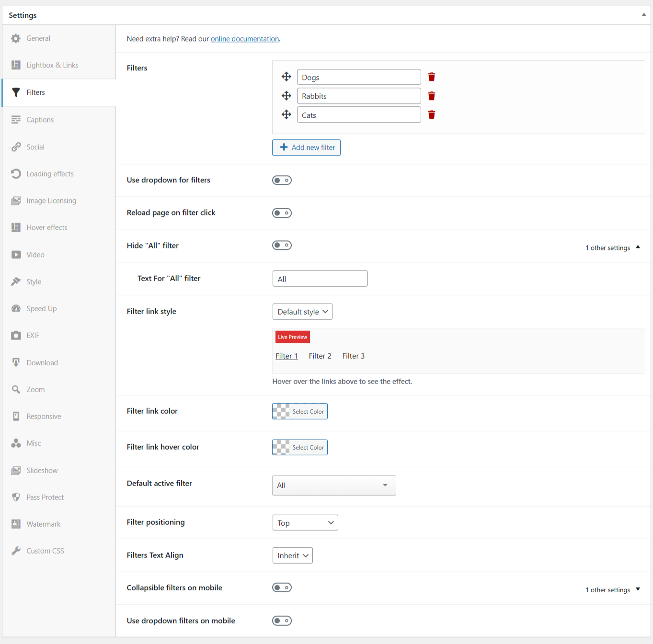The image size is (653, 644).
Task: Select the Hover effects section
Action: [46, 227]
